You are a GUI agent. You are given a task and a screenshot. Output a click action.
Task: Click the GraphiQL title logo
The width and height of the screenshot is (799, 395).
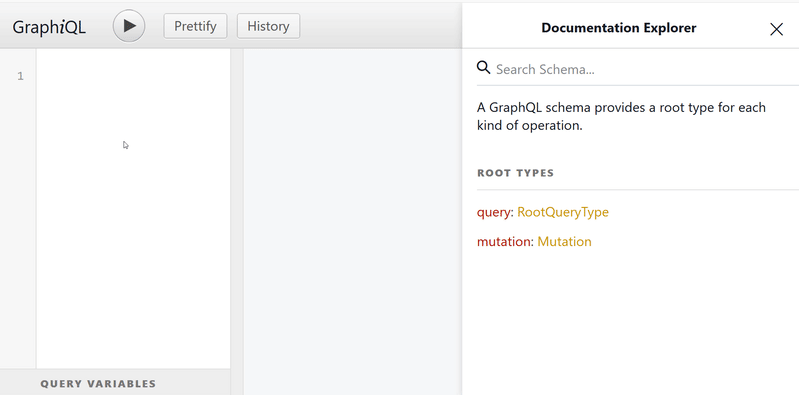(x=49, y=27)
